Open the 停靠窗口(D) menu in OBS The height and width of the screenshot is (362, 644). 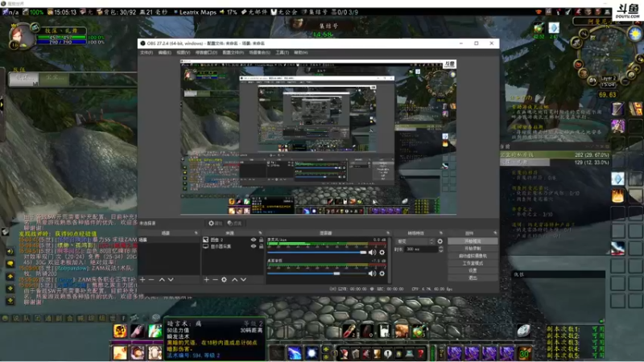(x=206, y=52)
